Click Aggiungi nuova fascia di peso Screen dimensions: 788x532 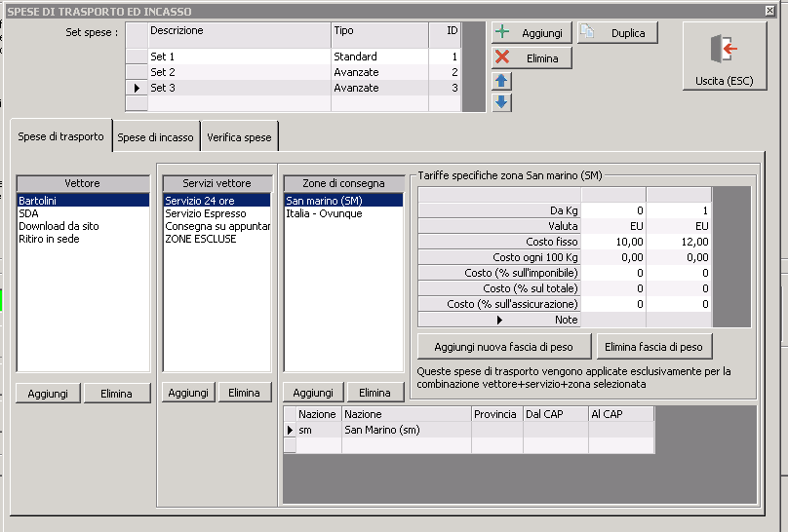504,346
